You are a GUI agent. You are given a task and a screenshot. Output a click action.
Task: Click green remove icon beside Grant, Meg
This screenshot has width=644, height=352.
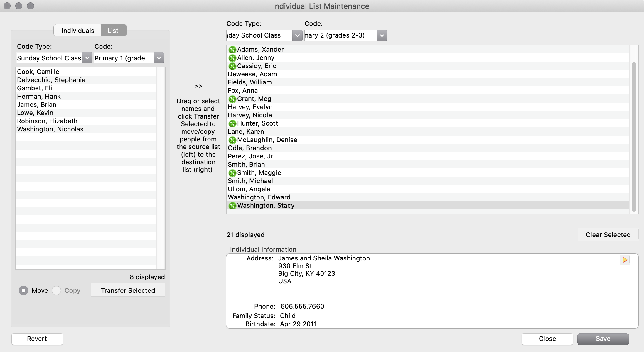(x=232, y=99)
